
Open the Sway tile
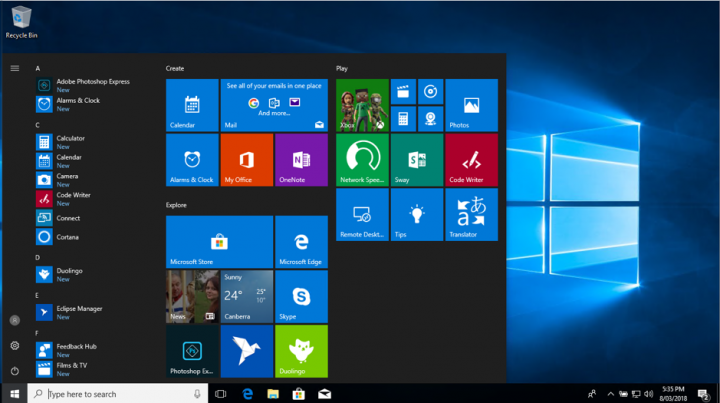click(x=416, y=160)
